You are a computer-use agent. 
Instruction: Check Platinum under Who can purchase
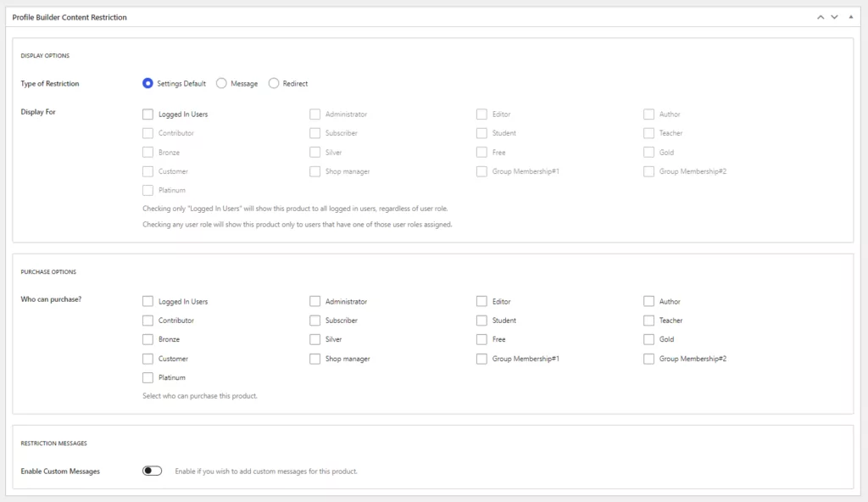pos(147,377)
